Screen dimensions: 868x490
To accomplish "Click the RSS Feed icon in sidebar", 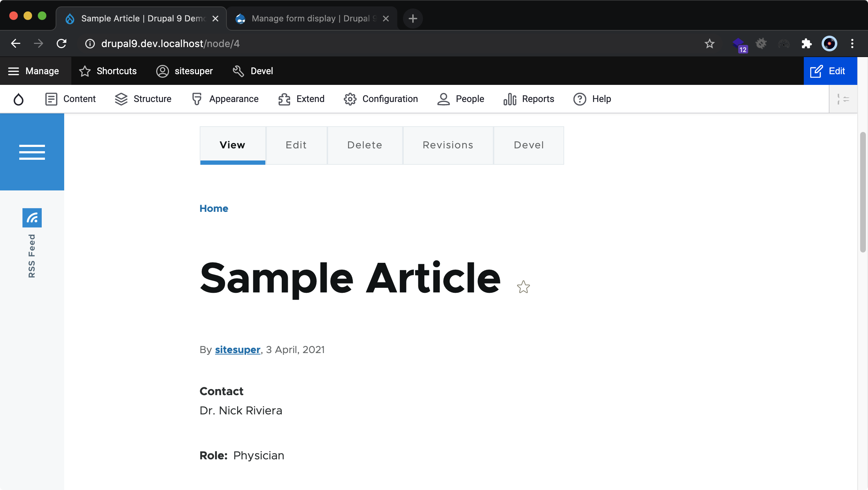I will [x=32, y=218].
